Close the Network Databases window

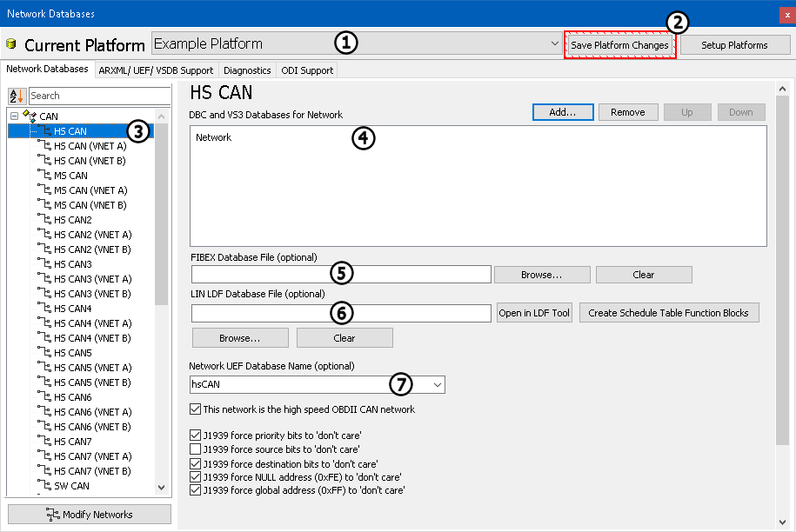click(786, 14)
